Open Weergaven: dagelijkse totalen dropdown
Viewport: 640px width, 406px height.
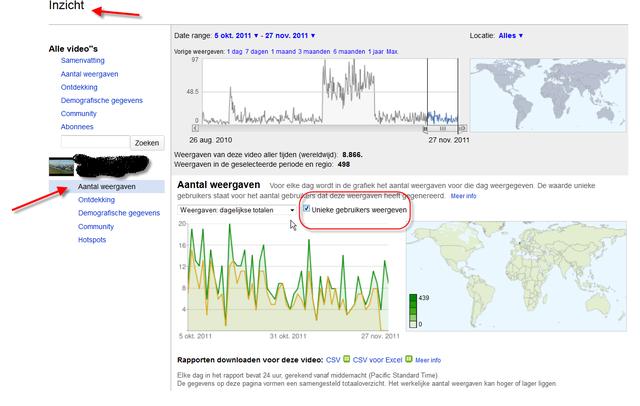pyautogui.click(x=237, y=210)
